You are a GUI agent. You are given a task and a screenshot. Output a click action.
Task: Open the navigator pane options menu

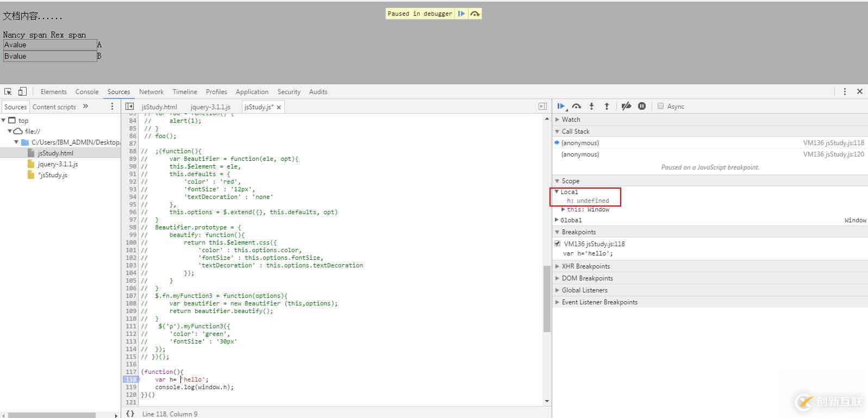[x=113, y=107]
